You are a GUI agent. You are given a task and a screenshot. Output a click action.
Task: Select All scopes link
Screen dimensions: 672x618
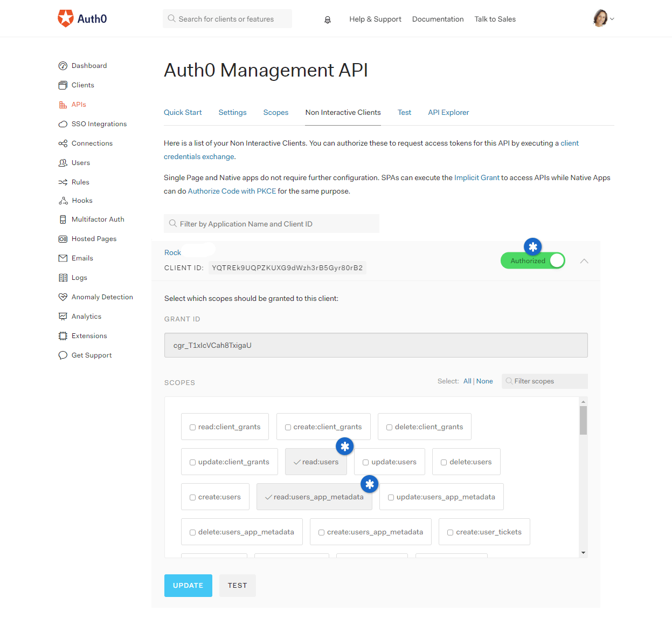point(467,381)
